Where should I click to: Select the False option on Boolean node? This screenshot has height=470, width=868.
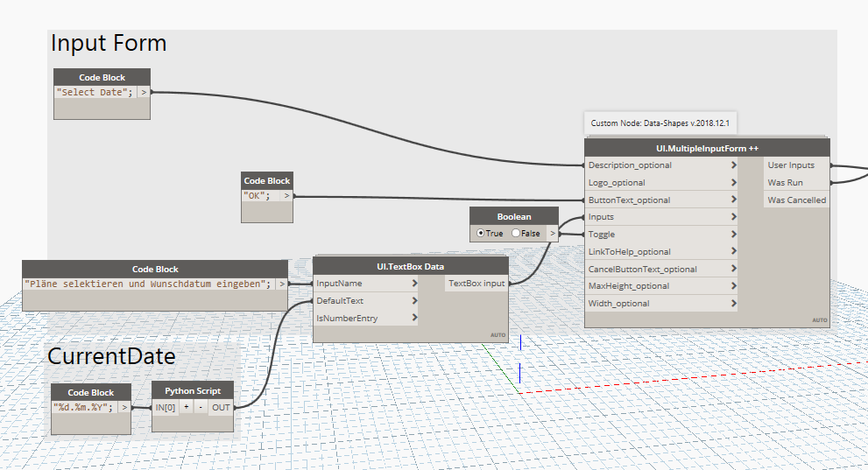[x=516, y=234]
